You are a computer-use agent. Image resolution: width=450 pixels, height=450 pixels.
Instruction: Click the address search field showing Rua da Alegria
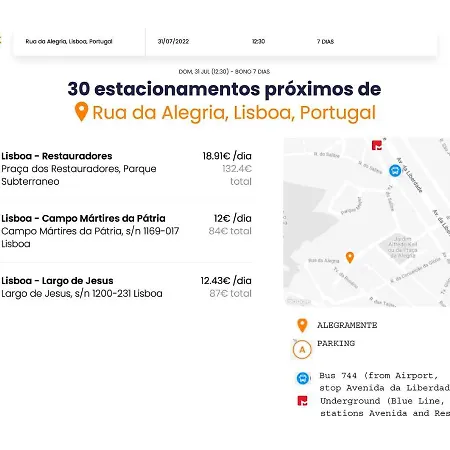pyautogui.click(x=79, y=42)
